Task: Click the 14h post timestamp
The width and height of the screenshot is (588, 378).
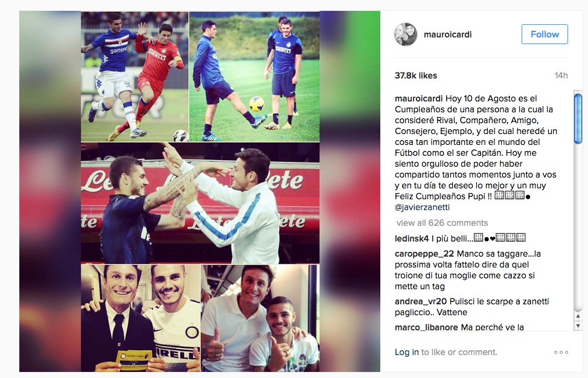Action: point(561,75)
